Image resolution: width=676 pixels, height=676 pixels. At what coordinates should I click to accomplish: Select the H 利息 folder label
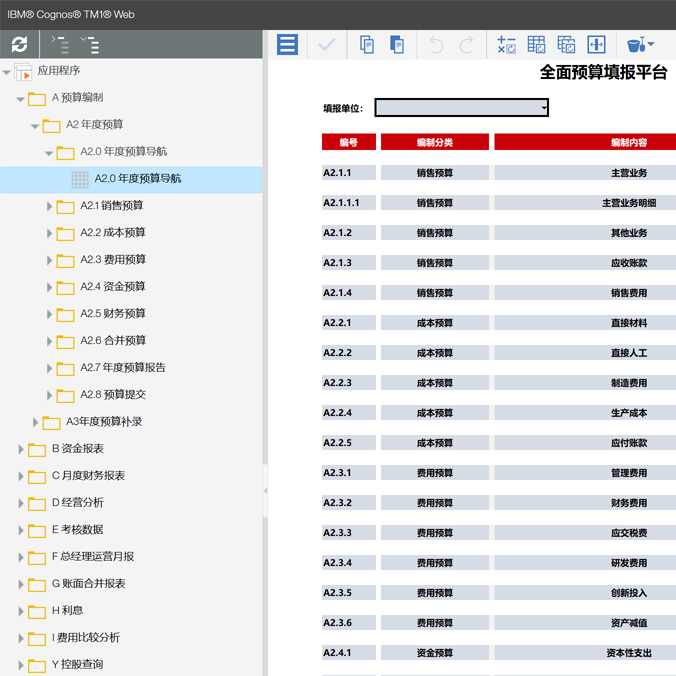tap(67, 610)
